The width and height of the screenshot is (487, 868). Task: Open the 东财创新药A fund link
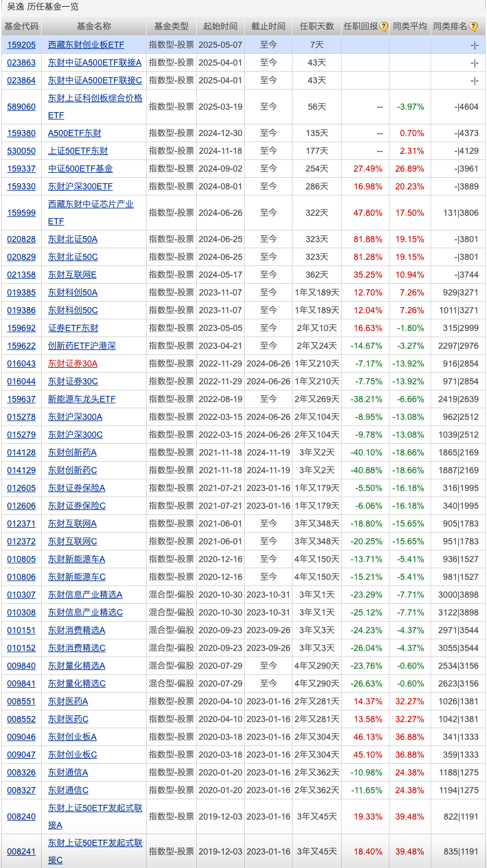point(72,452)
